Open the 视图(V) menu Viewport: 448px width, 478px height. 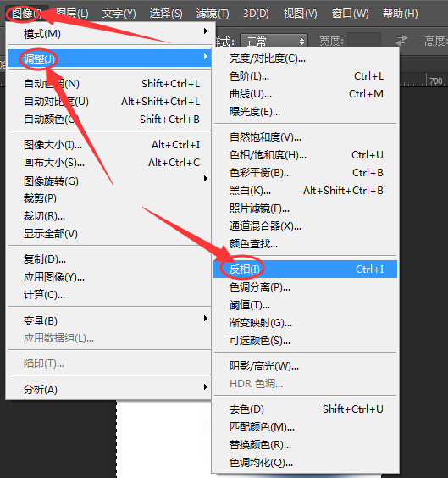tap(301, 14)
